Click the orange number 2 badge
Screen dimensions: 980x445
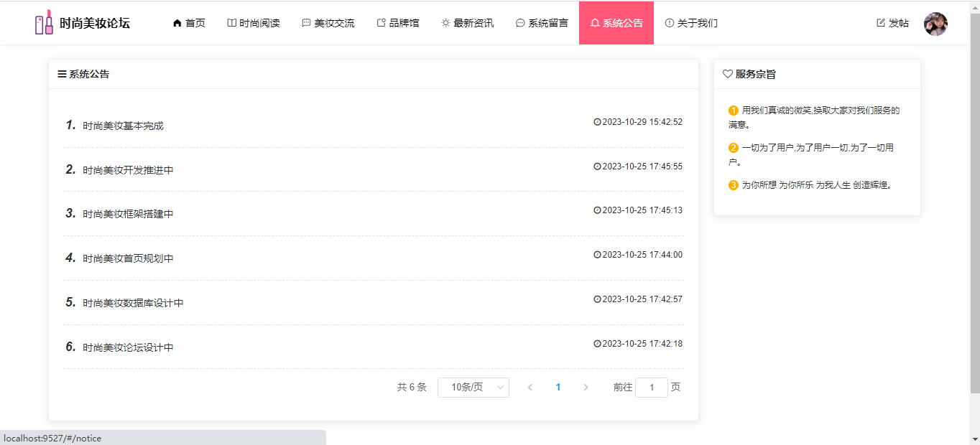point(734,148)
